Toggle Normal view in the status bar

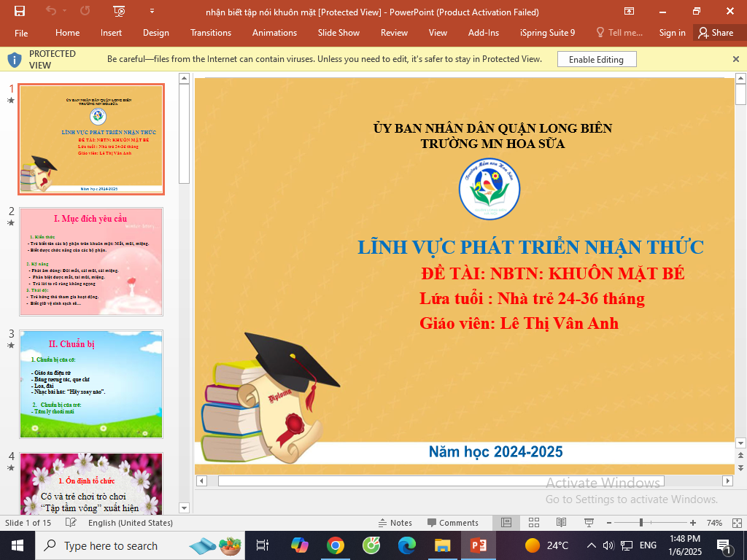tap(506, 523)
